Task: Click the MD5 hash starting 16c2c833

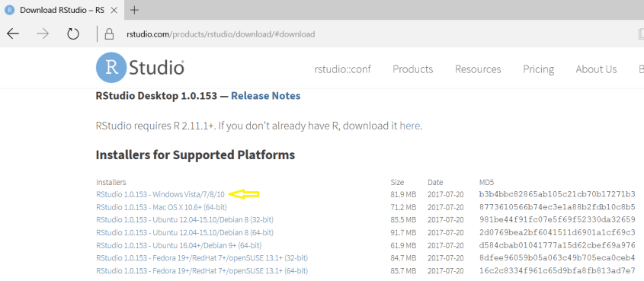Action: tap(558, 271)
